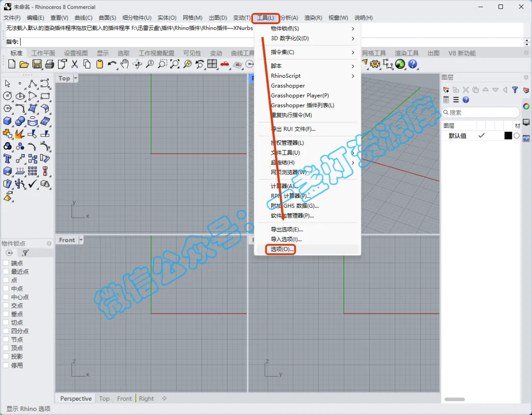Check the 停用 checkbox
The image size is (532, 415).
point(6,365)
